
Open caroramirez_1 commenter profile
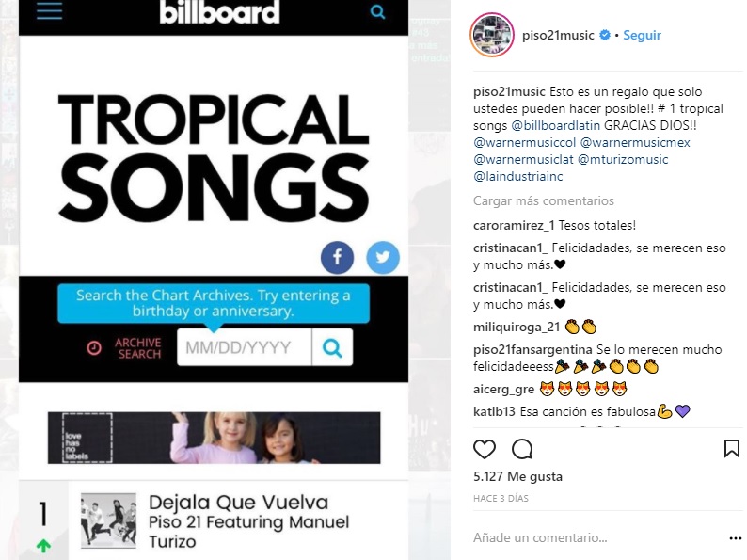click(514, 225)
